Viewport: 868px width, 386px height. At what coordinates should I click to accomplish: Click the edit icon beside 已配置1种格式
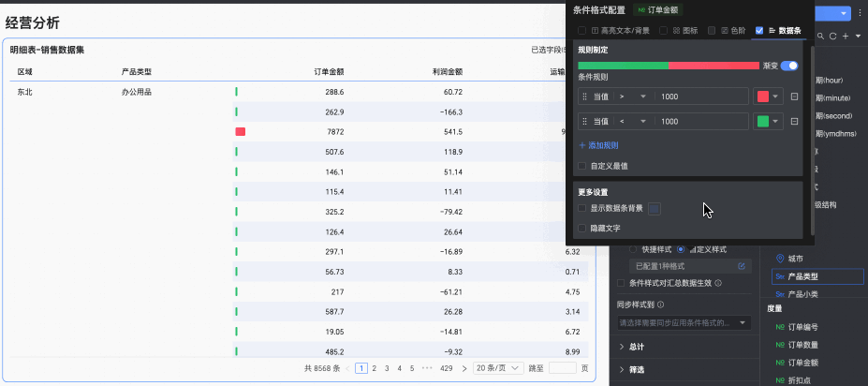pos(742,266)
